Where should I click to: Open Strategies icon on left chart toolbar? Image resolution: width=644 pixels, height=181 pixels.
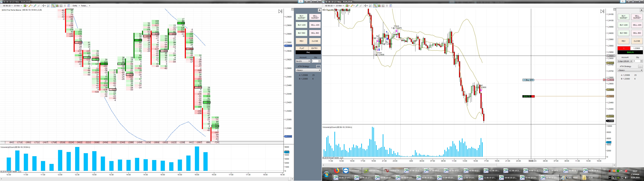click(65, 6)
